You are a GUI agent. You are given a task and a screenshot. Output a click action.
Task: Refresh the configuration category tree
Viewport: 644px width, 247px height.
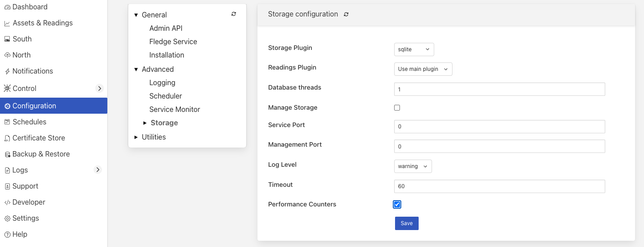[x=234, y=14]
